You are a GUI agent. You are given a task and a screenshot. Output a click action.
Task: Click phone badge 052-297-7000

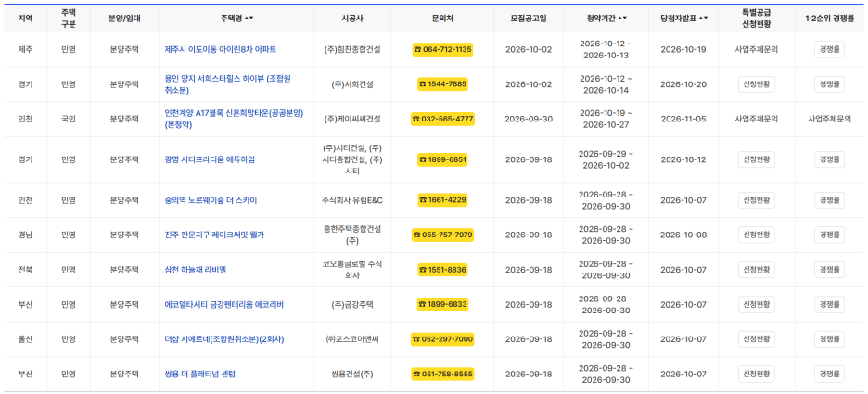[x=442, y=338]
